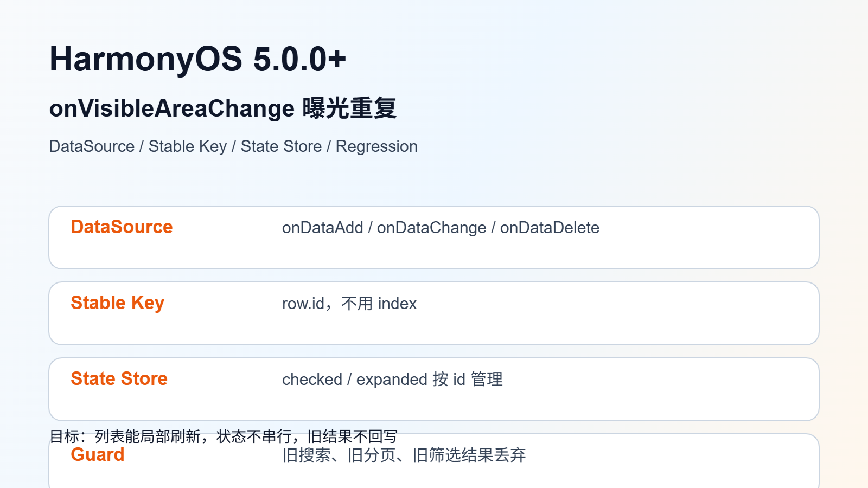Select the onVisibleAreaChange 曝光重复 heading
The height and width of the screenshot is (488, 868).
[x=223, y=108]
